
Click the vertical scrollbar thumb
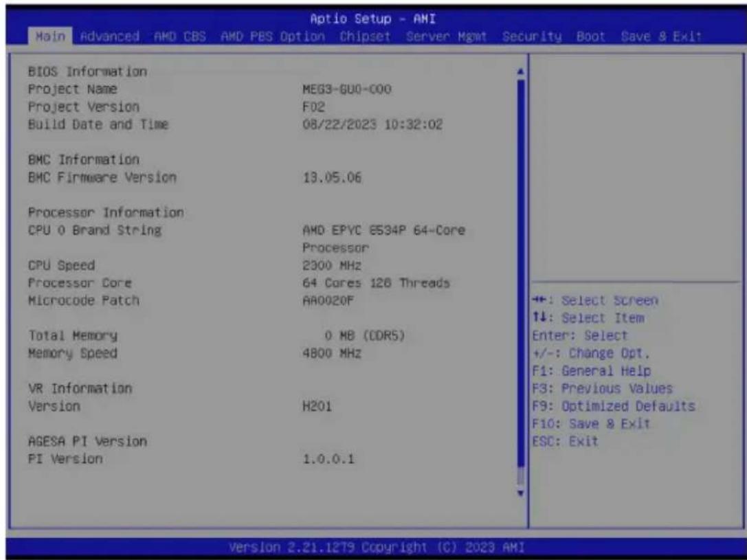521,273
